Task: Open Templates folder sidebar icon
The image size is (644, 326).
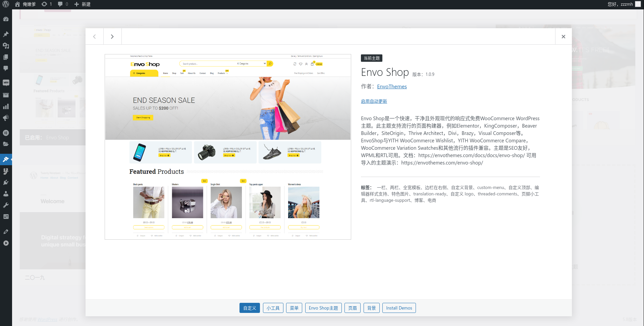Action: [6, 144]
